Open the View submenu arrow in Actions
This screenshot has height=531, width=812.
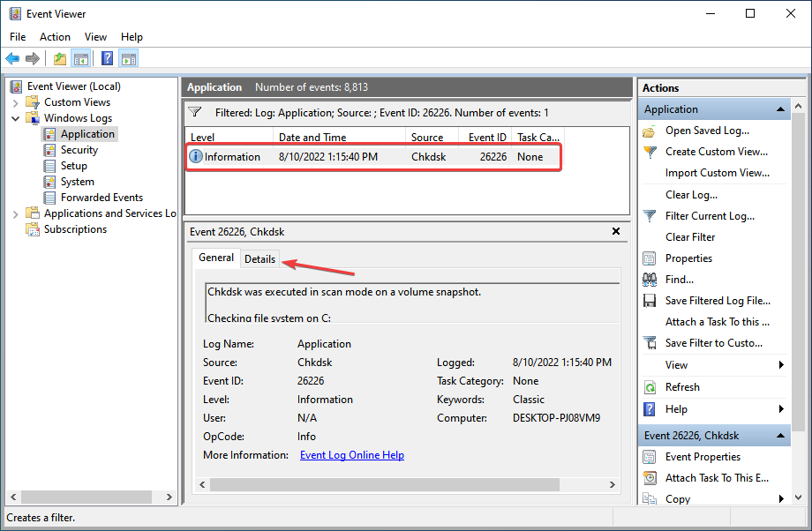(781, 365)
